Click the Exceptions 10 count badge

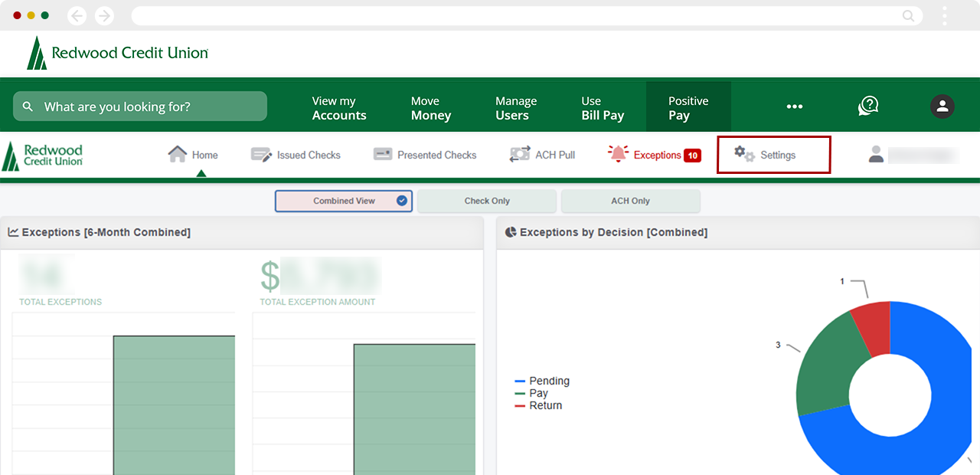click(x=692, y=156)
